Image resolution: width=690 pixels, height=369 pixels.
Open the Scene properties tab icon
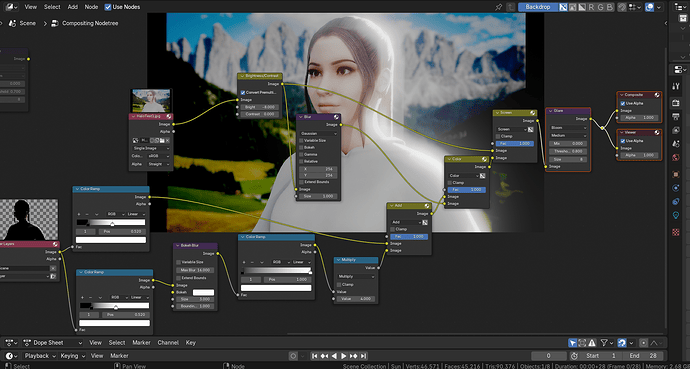pyautogui.click(x=676, y=144)
